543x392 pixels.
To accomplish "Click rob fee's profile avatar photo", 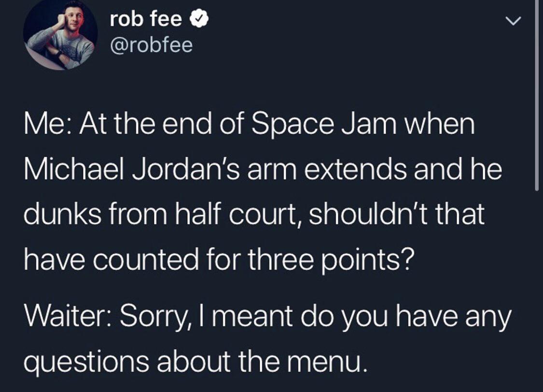I will pos(60,35).
